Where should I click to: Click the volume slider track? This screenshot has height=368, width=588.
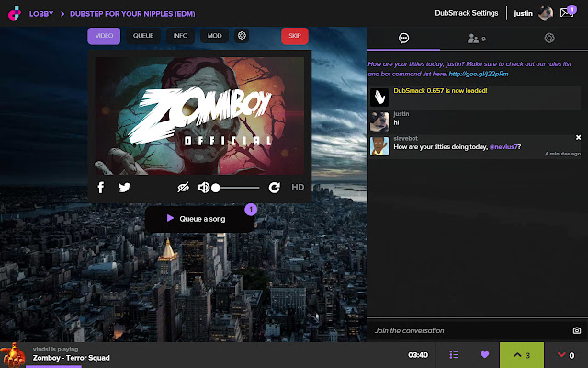[237, 188]
